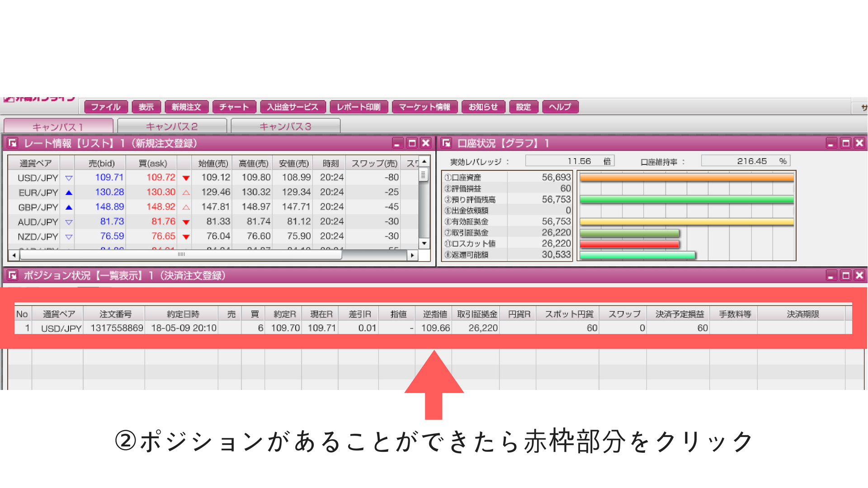Click the NZD/JPY bid price 76.59
The height and width of the screenshot is (488, 868).
click(x=112, y=236)
